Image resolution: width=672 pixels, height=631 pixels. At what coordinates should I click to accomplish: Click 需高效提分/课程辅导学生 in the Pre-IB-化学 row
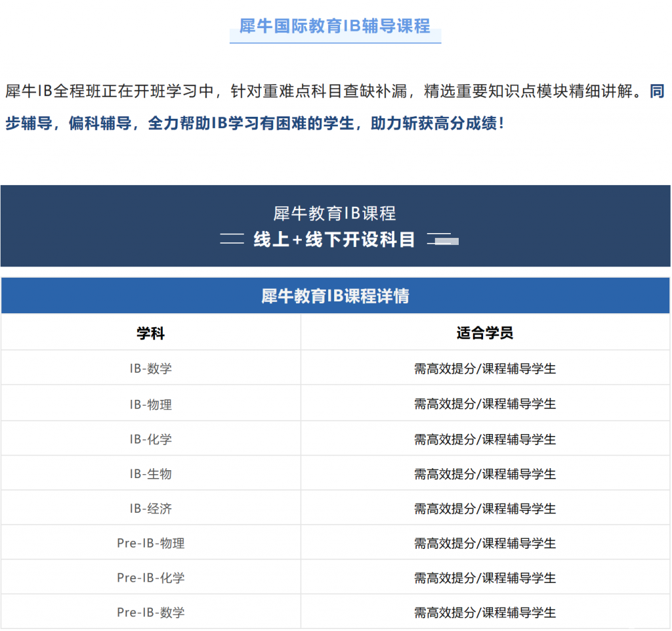click(485, 577)
